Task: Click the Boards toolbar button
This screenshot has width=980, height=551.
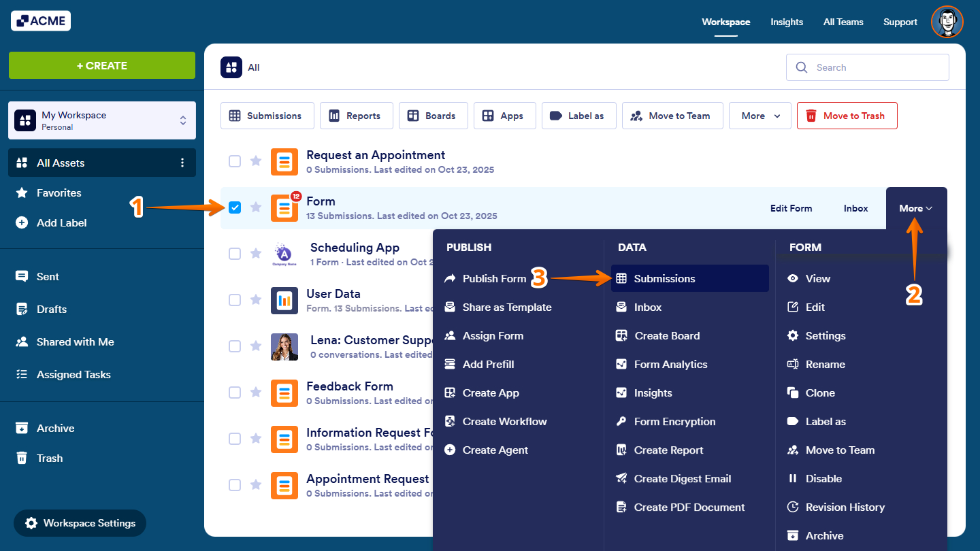Action: coord(433,116)
